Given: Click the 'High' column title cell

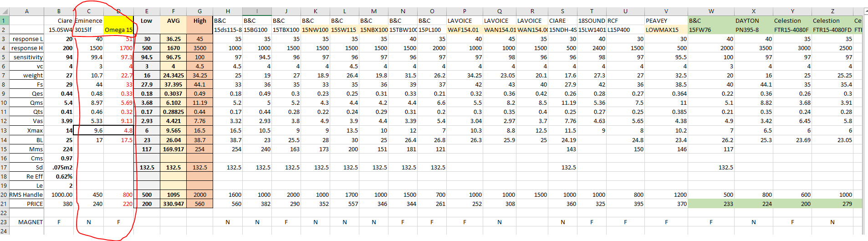Looking at the screenshot, I should [199, 21].
